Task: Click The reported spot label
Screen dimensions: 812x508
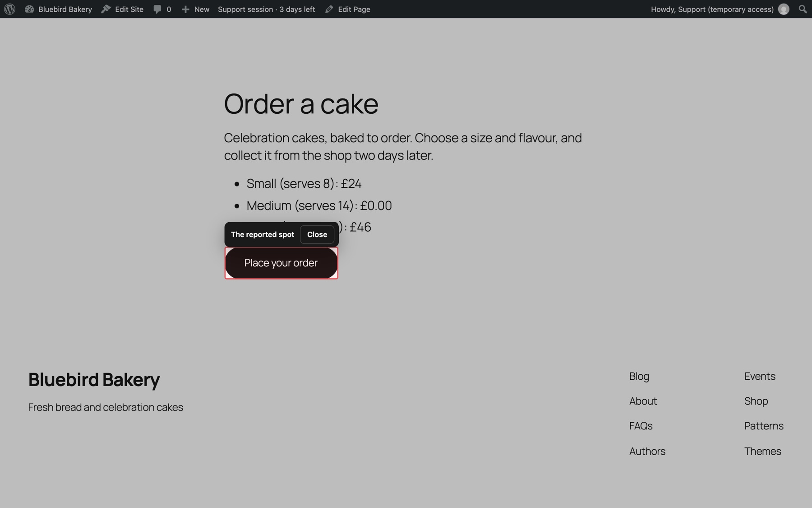Action: [263, 234]
